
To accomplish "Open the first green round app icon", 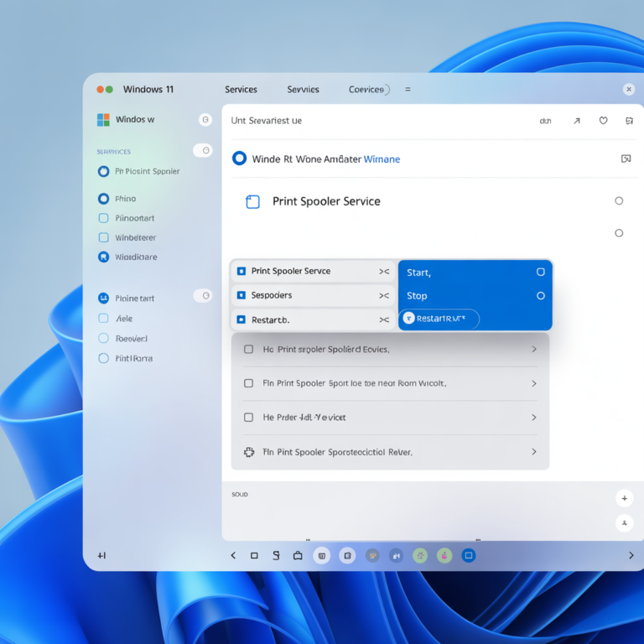I will [x=420, y=556].
